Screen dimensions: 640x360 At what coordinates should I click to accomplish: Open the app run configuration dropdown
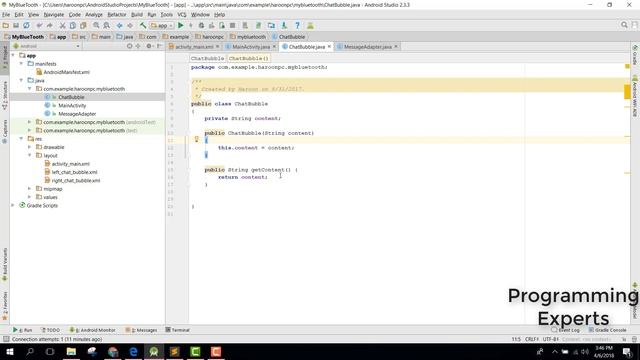tap(162, 25)
